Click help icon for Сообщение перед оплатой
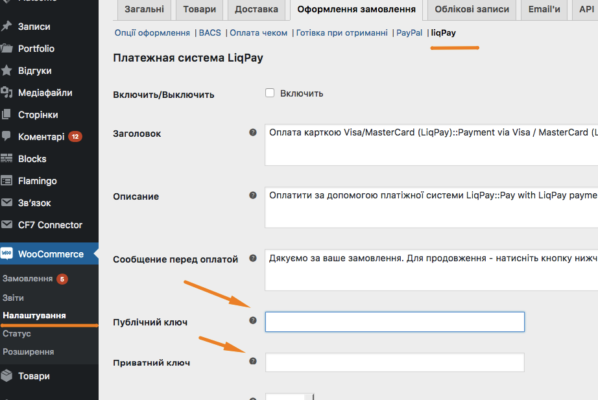Screen dimensions: 598x400 tap(252, 258)
